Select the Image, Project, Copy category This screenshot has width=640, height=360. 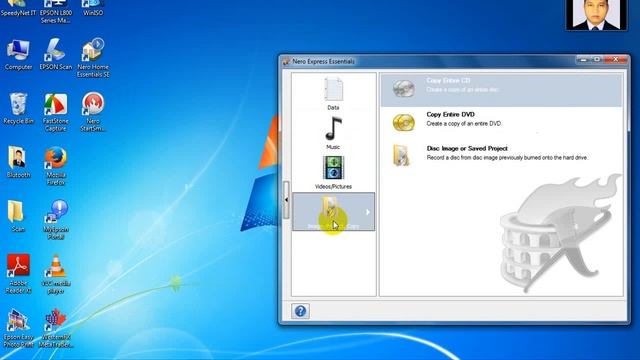pos(333,212)
